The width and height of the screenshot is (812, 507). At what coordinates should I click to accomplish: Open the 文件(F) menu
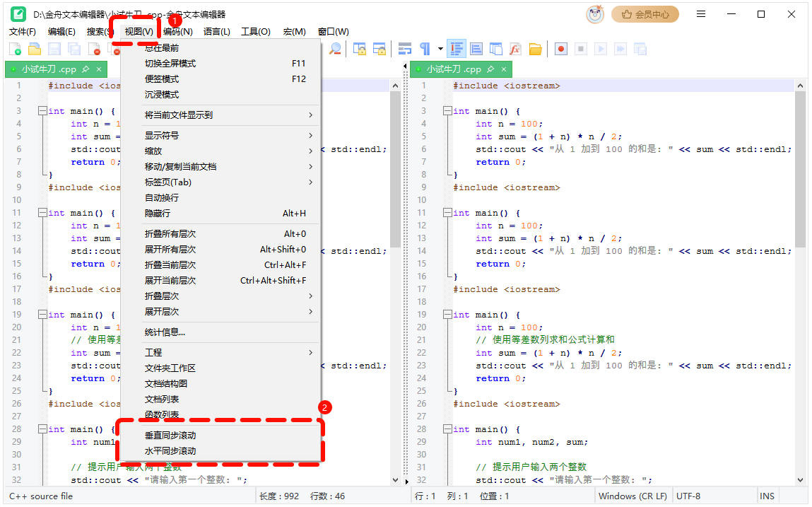click(x=23, y=32)
